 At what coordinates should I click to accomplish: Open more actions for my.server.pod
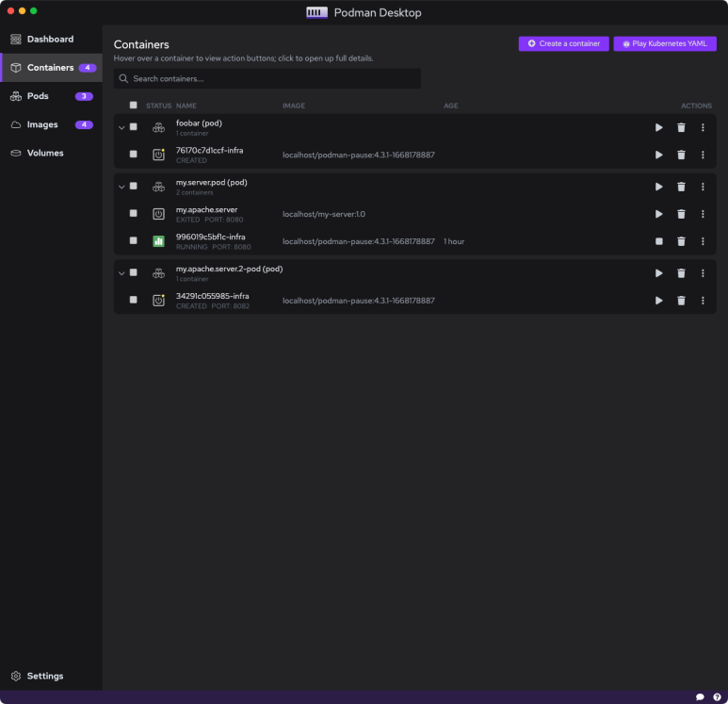tap(703, 187)
